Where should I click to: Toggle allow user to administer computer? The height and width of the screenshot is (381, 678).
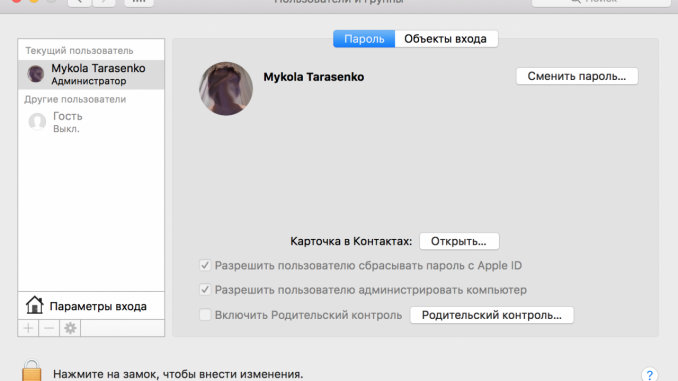coord(205,289)
